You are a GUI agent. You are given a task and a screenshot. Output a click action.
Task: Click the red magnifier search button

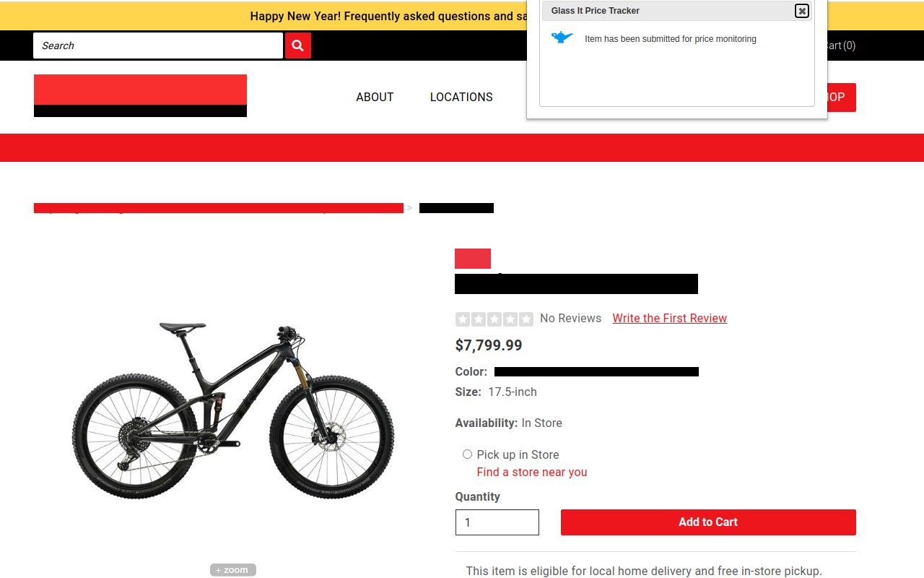298,46
